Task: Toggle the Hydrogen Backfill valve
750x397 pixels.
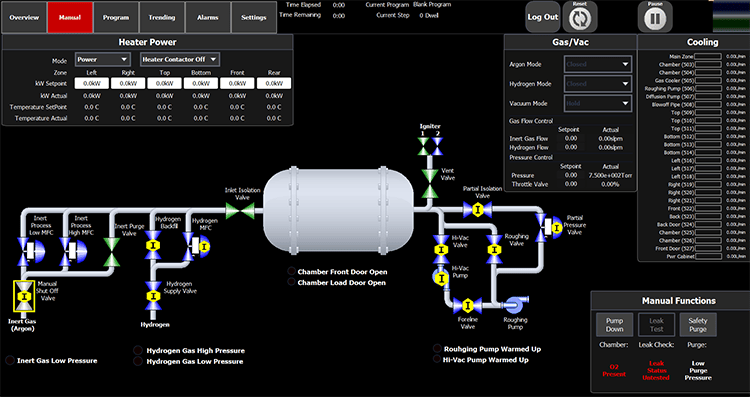Action: click(x=153, y=245)
